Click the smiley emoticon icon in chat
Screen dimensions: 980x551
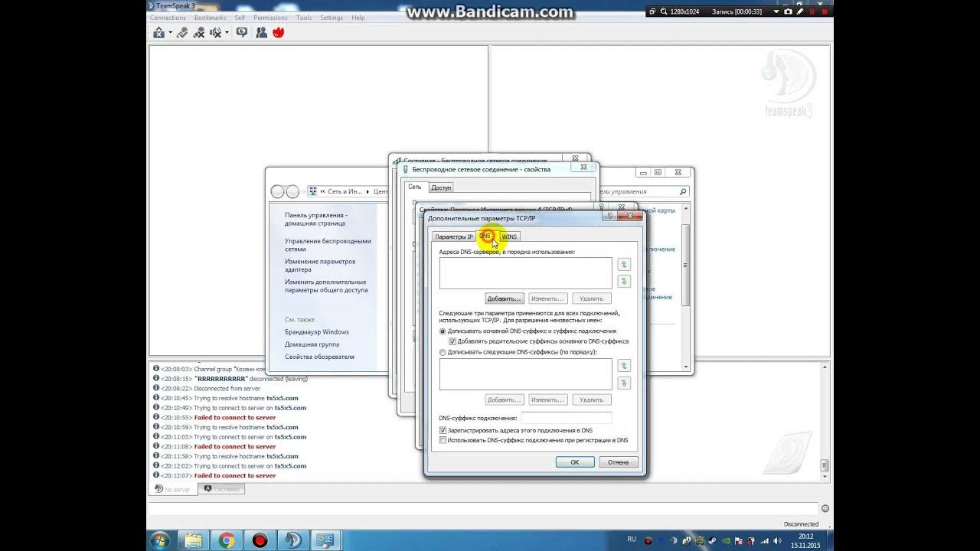(825, 508)
